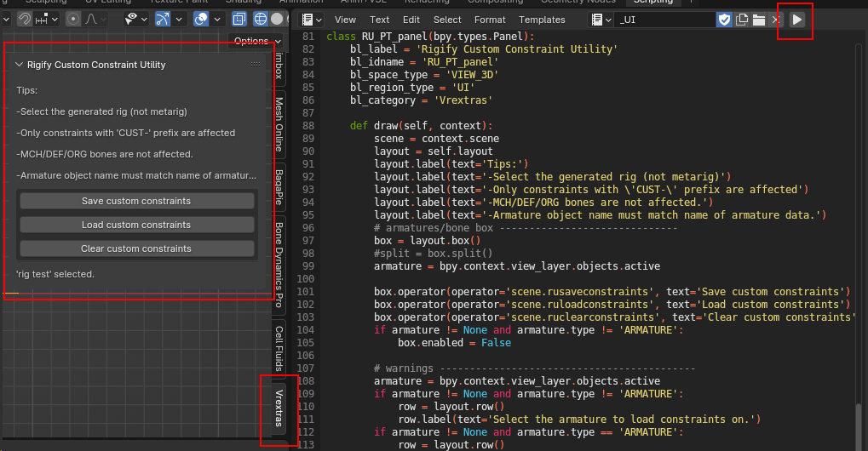The height and width of the screenshot is (451, 868).
Task: Click the _UI text name field
Action: (665, 20)
